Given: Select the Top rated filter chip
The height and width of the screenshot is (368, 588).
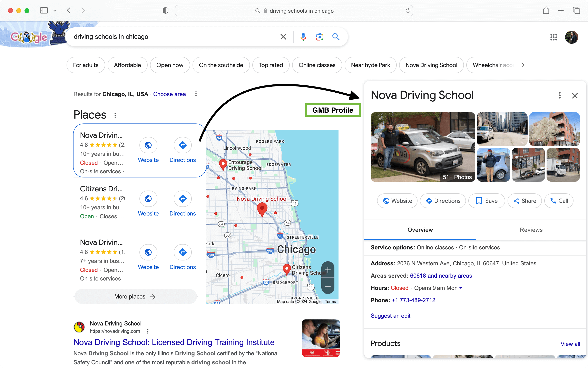Looking at the screenshot, I should click(x=271, y=65).
